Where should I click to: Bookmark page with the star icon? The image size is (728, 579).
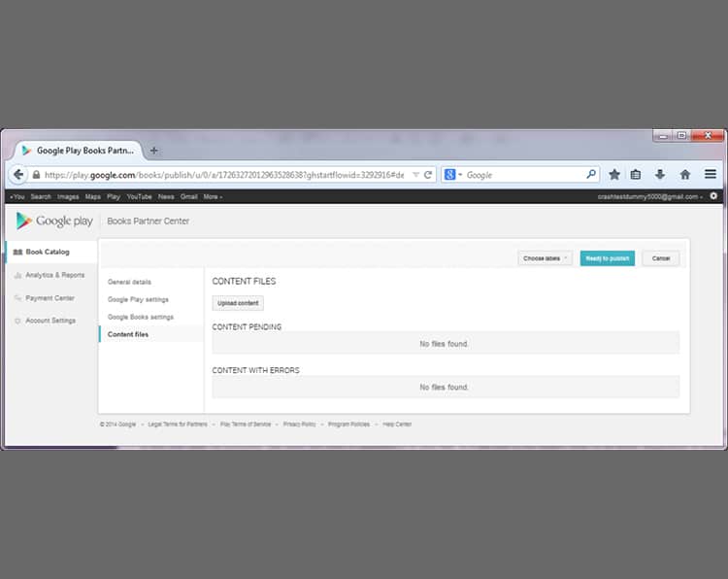(x=614, y=174)
